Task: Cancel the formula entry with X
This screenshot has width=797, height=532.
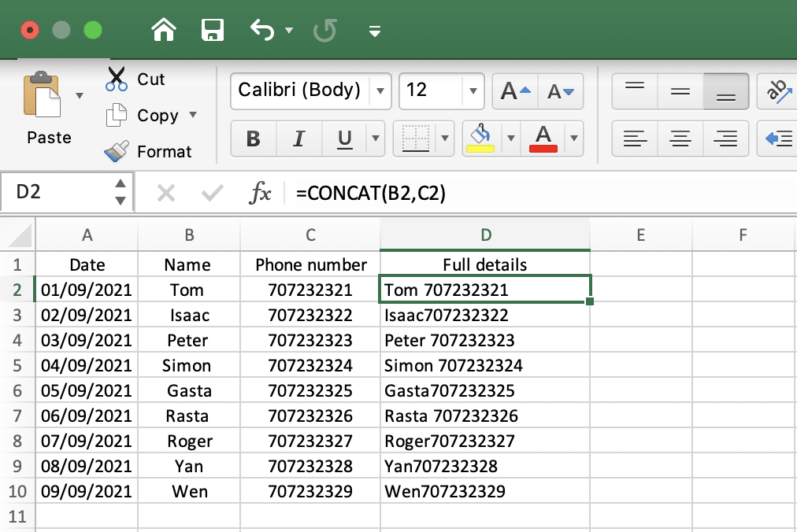Action: [x=165, y=193]
